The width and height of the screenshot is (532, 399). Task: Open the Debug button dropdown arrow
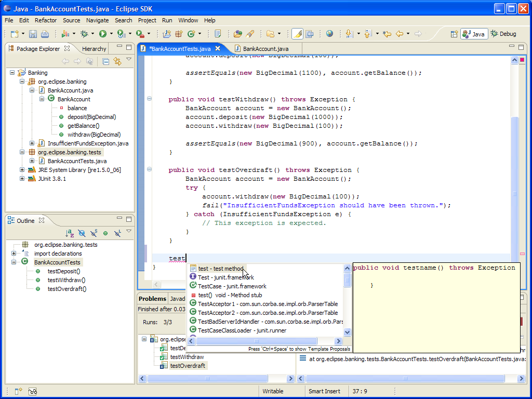coord(92,34)
